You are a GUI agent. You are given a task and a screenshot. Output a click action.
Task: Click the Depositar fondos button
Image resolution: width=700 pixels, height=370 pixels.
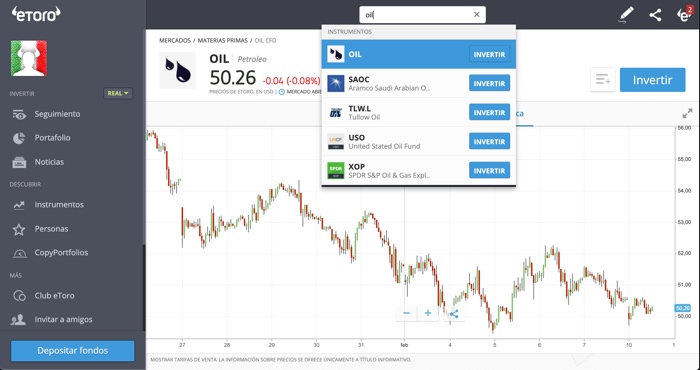pyautogui.click(x=72, y=351)
